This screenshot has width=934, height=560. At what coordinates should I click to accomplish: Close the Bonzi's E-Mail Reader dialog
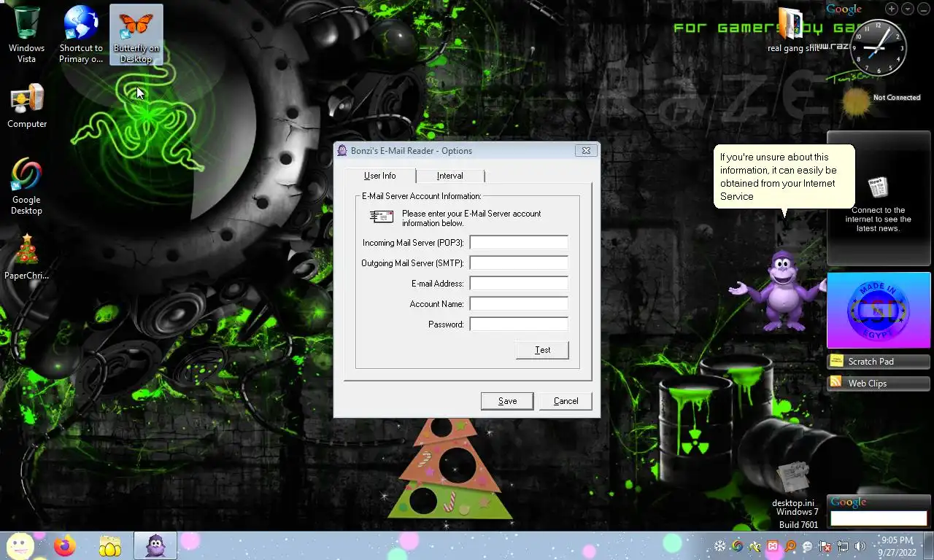tap(585, 151)
